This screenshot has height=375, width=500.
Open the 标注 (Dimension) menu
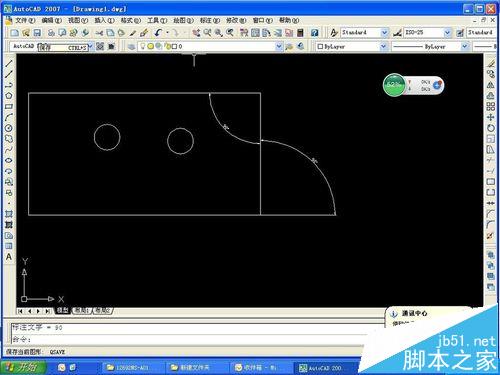pyautogui.click(x=210, y=21)
